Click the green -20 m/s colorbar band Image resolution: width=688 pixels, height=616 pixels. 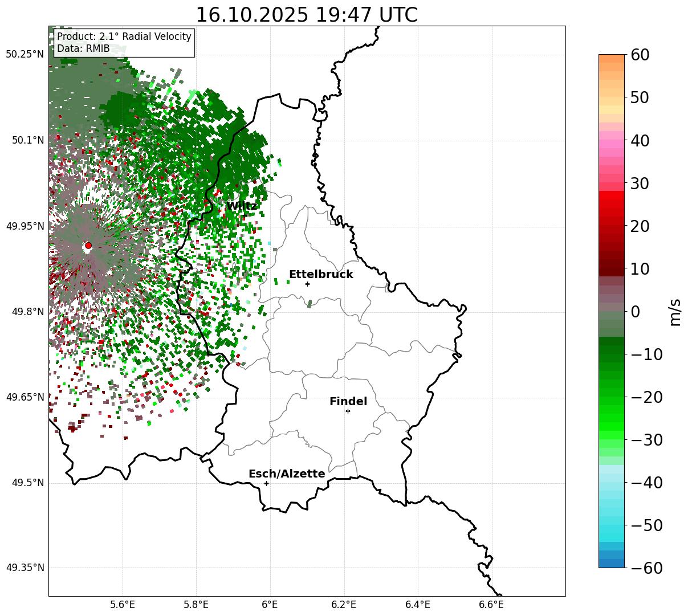(612, 397)
